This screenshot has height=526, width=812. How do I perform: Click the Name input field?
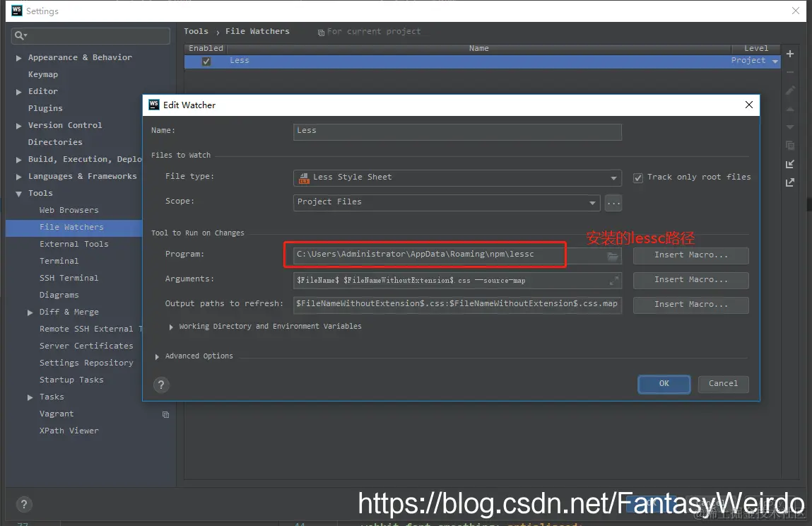coord(457,131)
